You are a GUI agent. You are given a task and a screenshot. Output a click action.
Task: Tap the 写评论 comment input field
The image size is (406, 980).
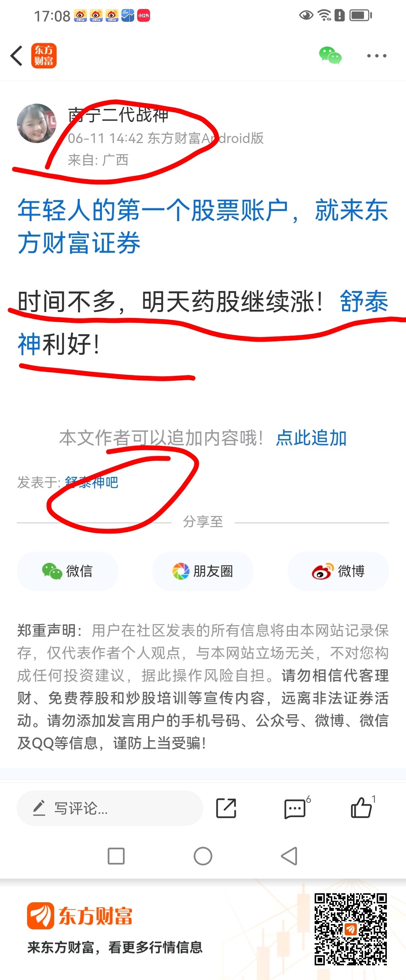[x=110, y=808]
